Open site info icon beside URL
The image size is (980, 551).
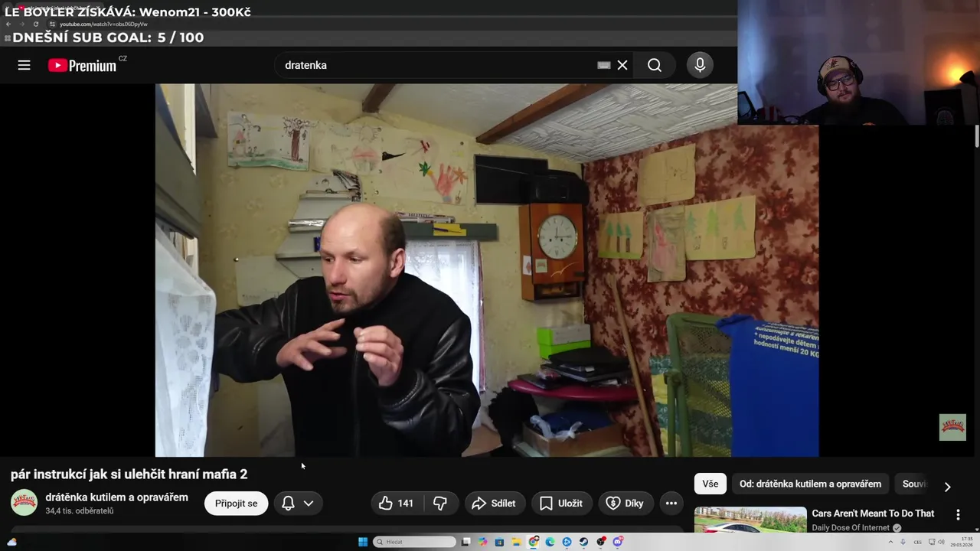point(52,24)
